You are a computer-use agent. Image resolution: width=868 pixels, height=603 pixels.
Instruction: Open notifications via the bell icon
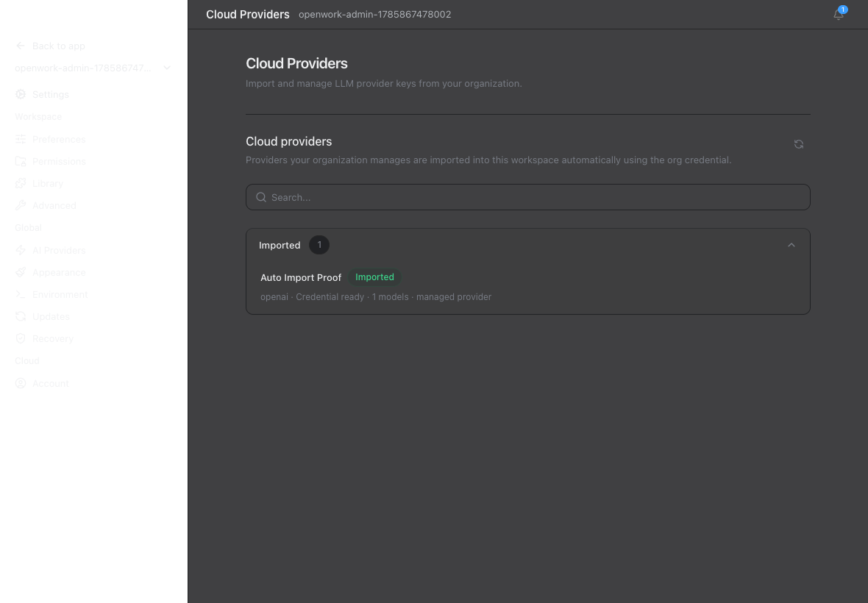[839, 15]
